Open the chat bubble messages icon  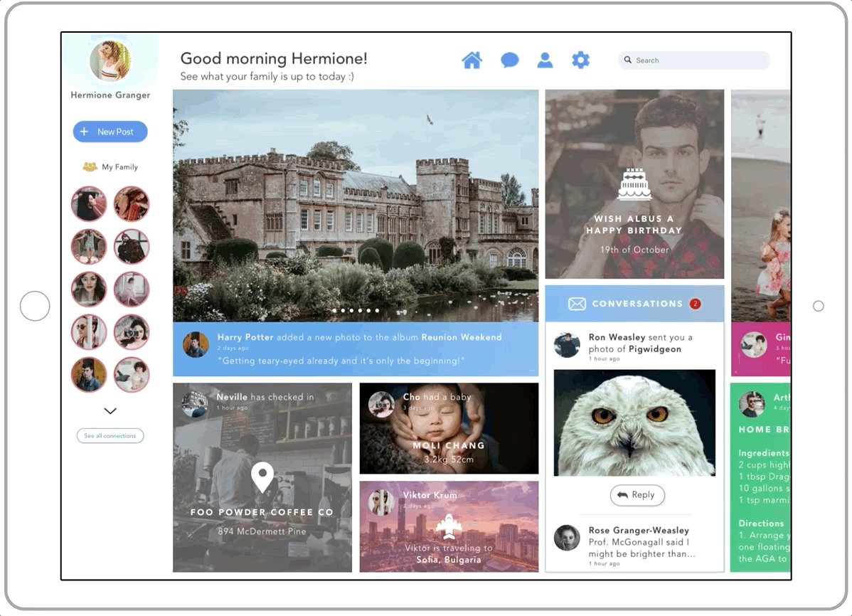click(509, 60)
